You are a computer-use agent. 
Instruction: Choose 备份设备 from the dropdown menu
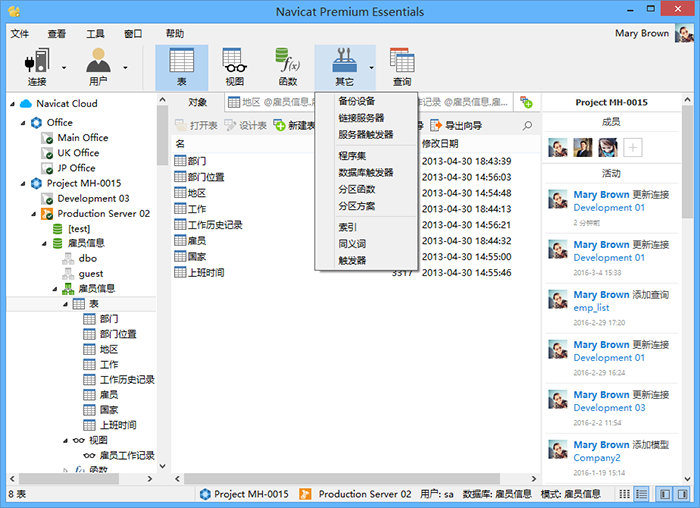point(366,101)
